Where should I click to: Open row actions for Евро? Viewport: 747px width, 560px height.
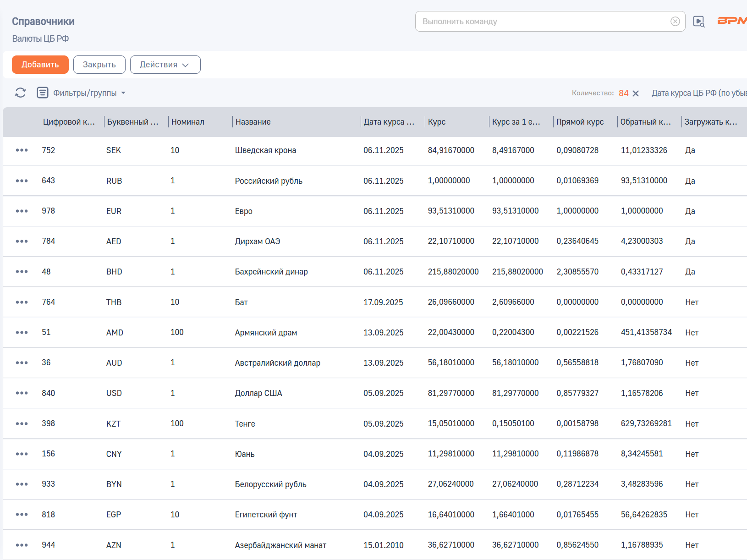tap(22, 211)
